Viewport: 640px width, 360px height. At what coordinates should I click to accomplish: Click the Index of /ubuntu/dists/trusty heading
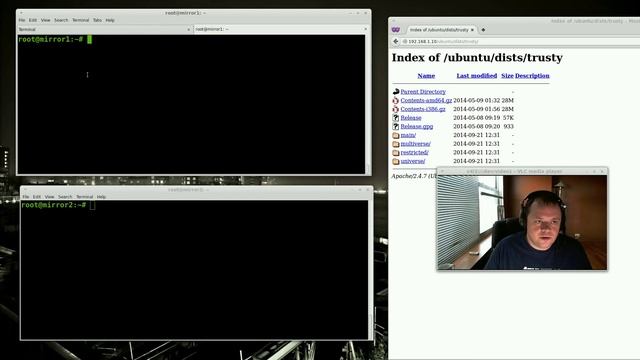pyautogui.click(x=477, y=58)
